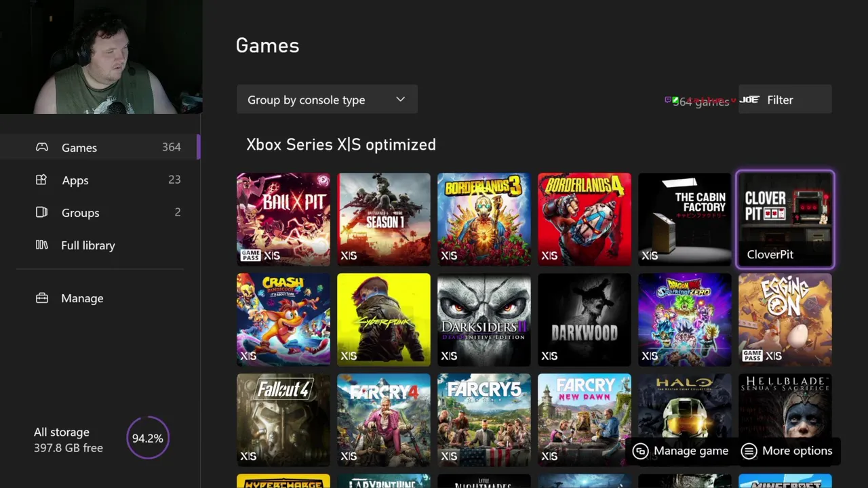Select The Cabin Factory game tile
The width and height of the screenshot is (868, 488).
pyautogui.click(x=685, y=219)
